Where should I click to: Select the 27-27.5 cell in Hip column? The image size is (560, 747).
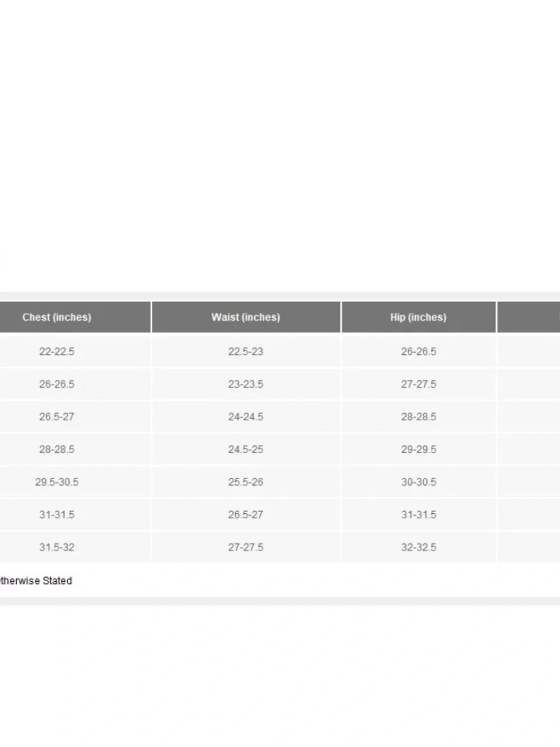point(418,384)
